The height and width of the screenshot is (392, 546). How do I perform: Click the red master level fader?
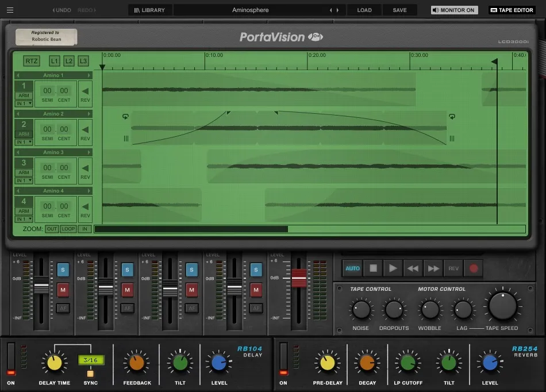click(x=299, y=278)
